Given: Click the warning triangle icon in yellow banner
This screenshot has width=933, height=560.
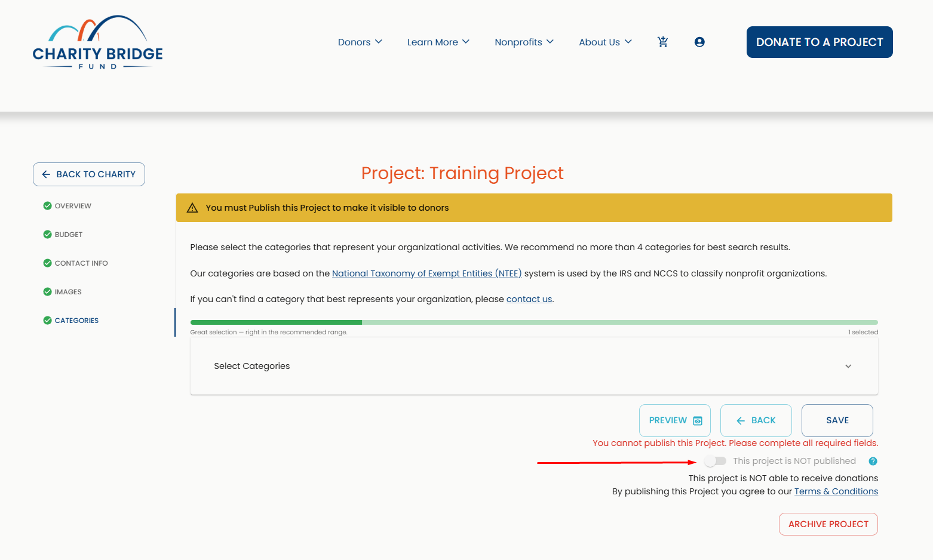Looking at the screenshot, I should coord(192,208).
